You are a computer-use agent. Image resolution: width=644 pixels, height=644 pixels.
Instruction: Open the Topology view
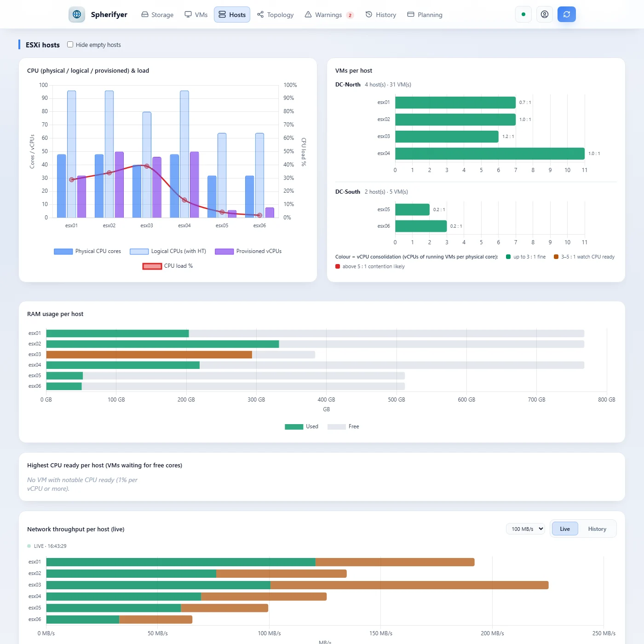point(276,15)
